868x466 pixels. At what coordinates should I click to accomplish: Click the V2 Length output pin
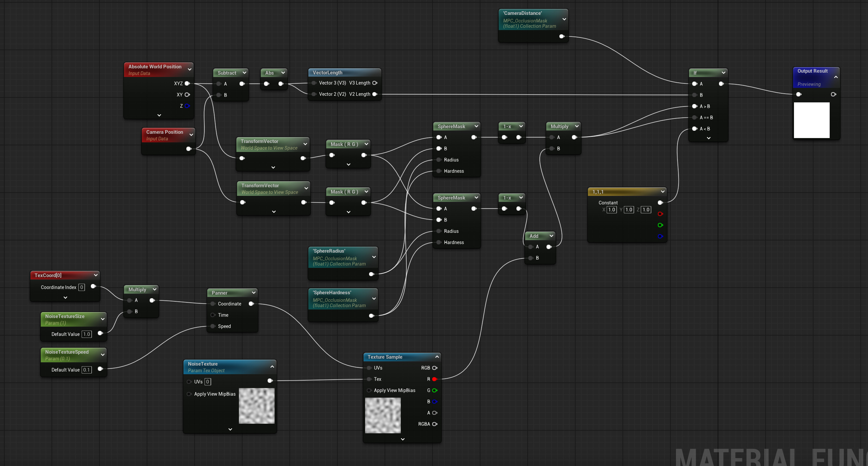click(x=375, y=94)
